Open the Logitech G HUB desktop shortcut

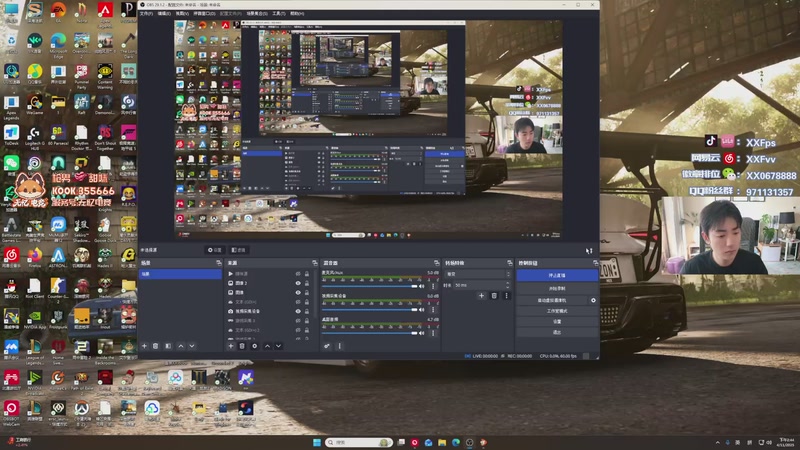35,138
